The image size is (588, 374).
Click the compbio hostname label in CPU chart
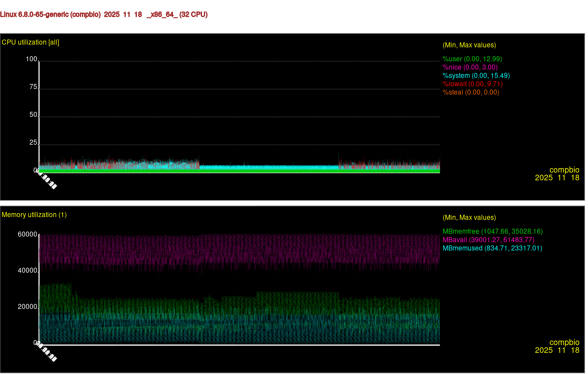tap(564, 170)
